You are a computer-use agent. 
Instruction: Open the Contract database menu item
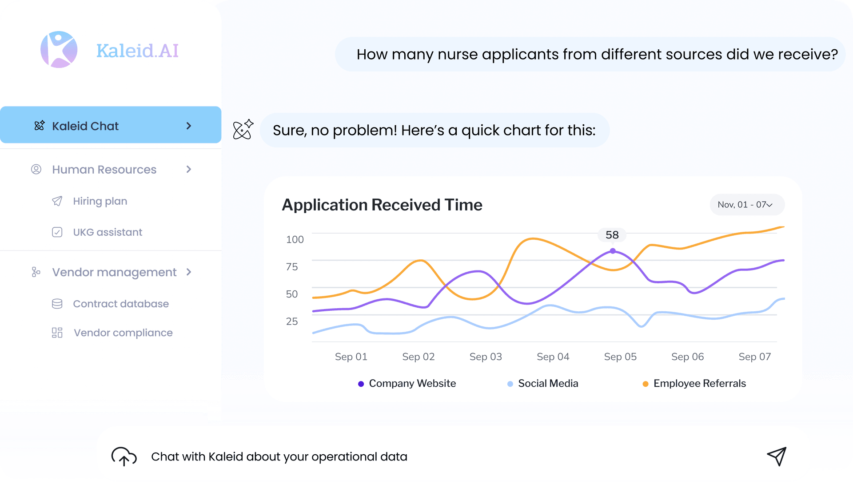point(121,304)
